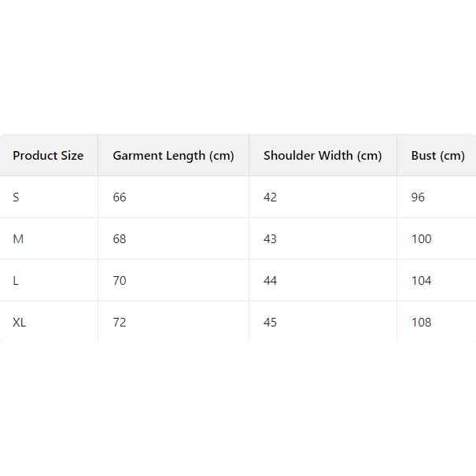
Task: Click the Product Size column header
Action: (x=48, y=156)
